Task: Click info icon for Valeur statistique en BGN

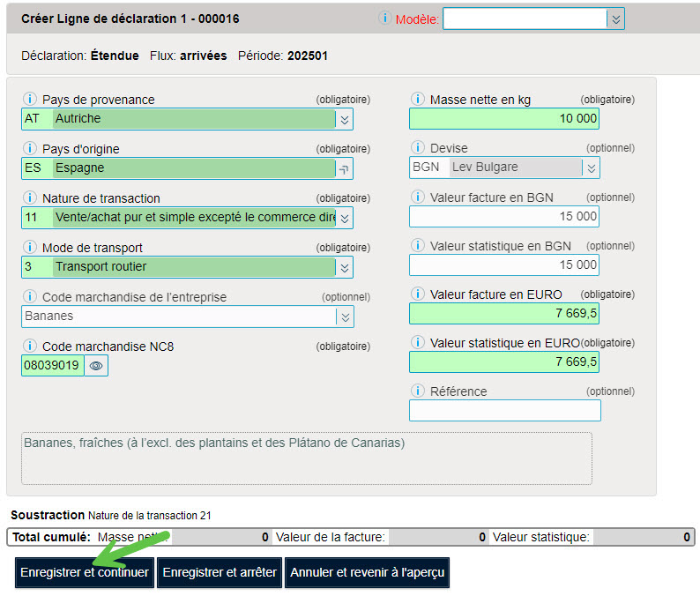Action: (417, 245)
